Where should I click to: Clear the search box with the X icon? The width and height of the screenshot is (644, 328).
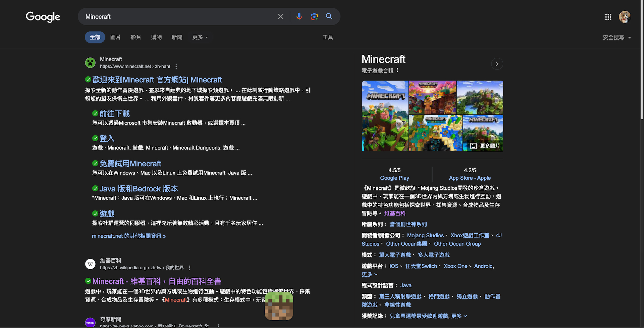pos(281,16)
